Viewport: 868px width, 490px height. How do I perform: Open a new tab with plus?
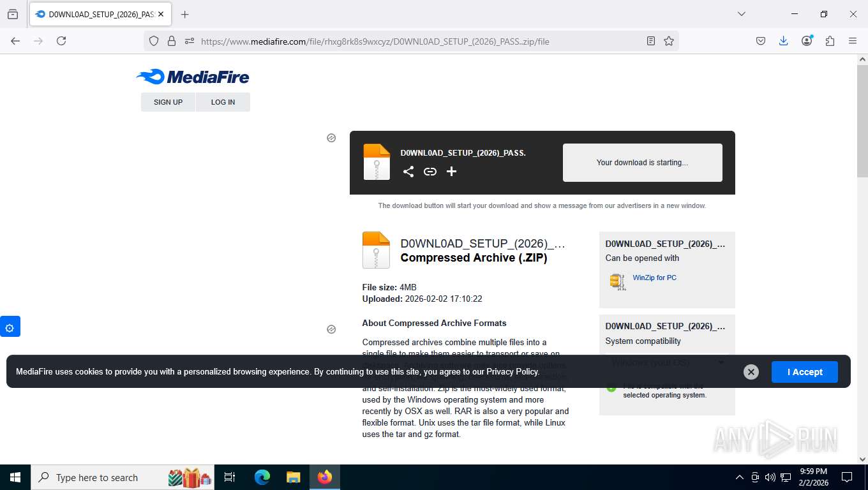[x=184, y=14]
